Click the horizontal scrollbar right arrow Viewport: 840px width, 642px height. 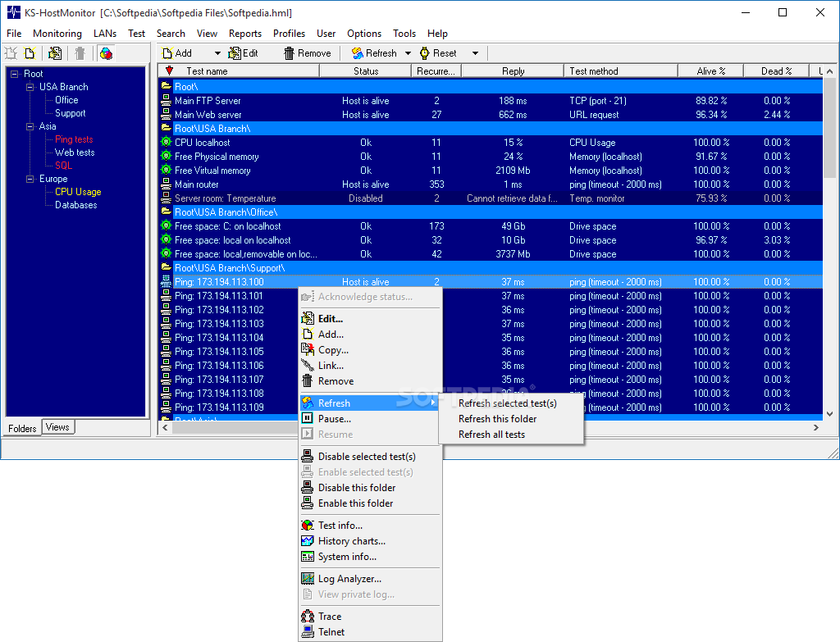[x=816, y=427]
